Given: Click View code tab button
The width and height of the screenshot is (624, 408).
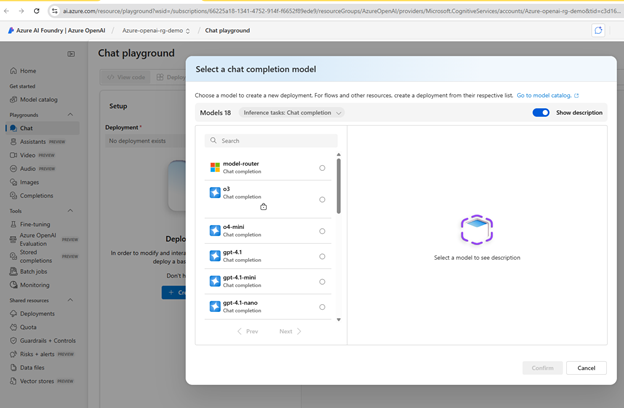Looking at the screenshot, I should coord(126,77).
